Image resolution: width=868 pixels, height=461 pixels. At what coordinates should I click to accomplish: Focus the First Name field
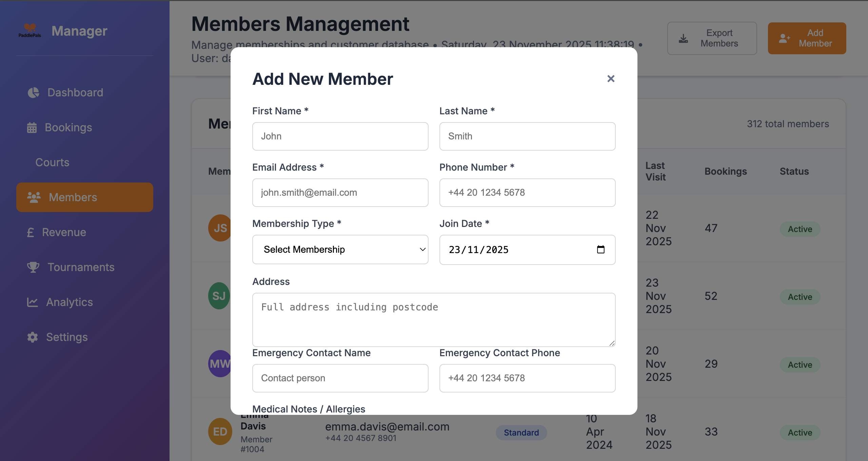pos(340,136)
